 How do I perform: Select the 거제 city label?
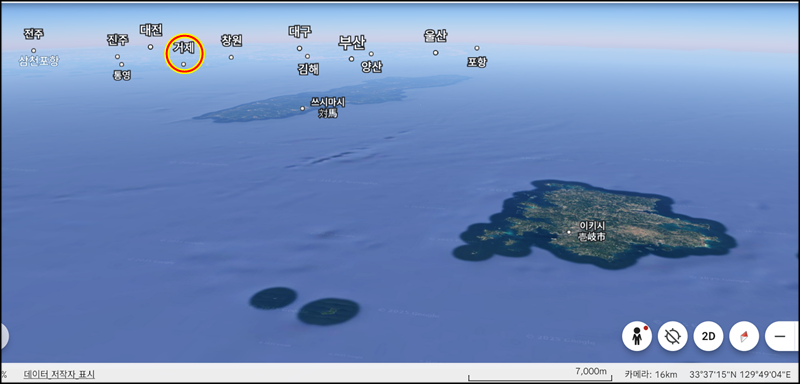183,47
